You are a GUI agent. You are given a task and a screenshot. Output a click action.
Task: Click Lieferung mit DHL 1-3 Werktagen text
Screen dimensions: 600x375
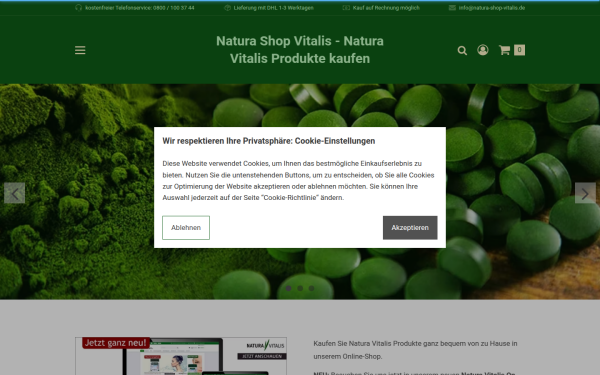click(x=274, y=8)
